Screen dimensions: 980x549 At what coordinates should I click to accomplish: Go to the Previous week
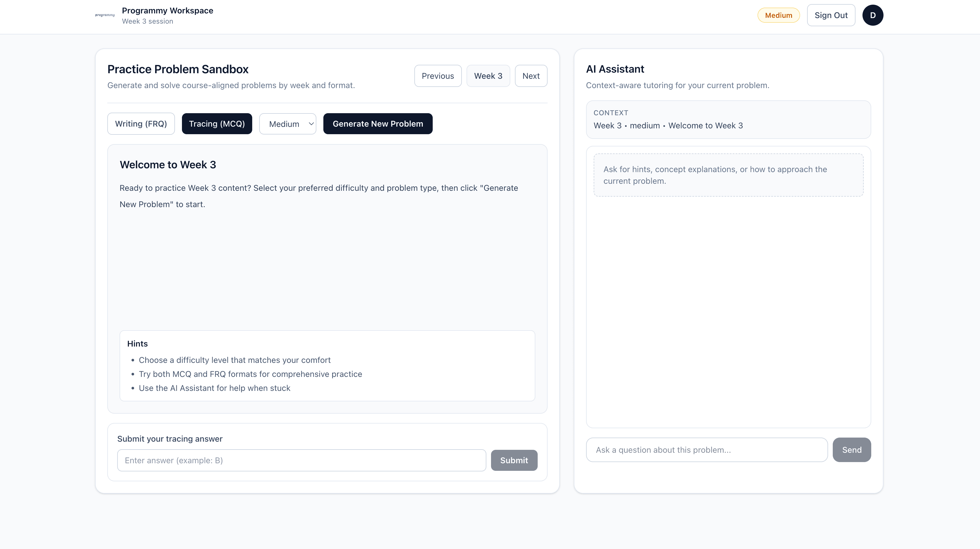click(437, 76)
